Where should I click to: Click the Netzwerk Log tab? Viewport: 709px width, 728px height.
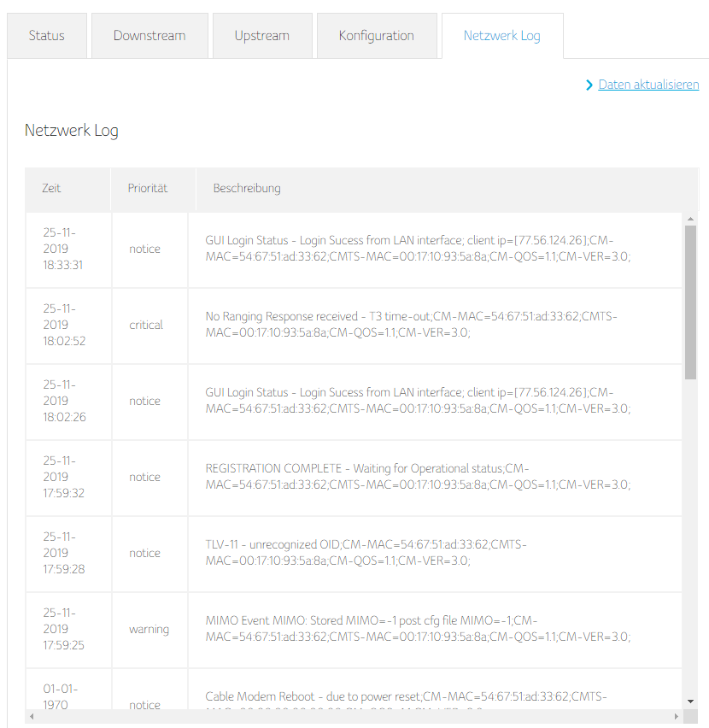tap(501, 36)
